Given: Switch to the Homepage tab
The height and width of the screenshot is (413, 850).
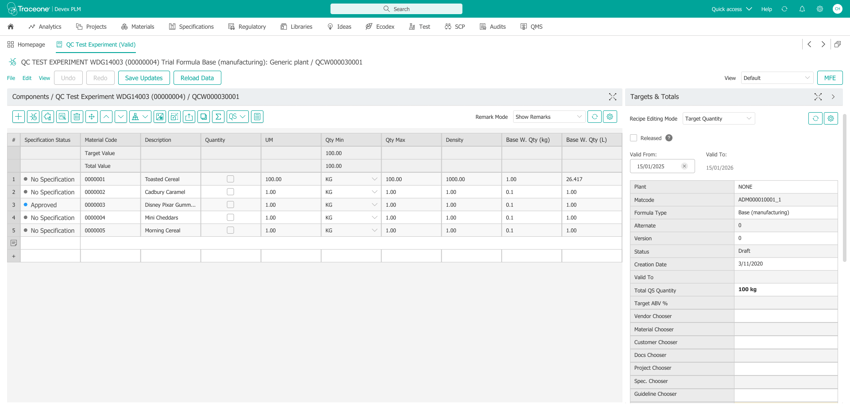Looking at the screenshot, I should coord(26,45).
